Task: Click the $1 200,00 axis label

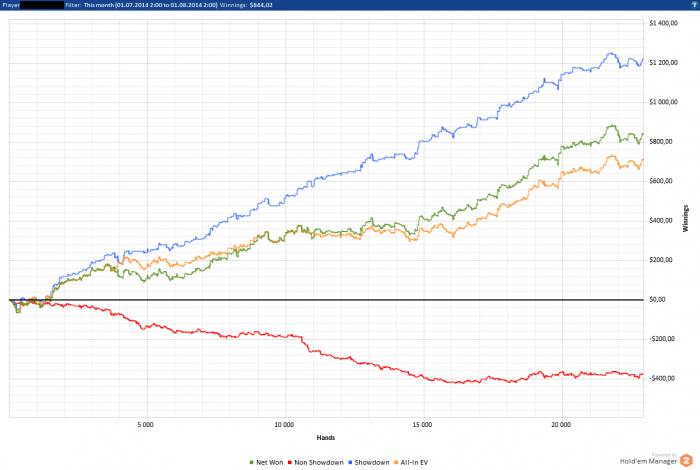Action: 663,62
